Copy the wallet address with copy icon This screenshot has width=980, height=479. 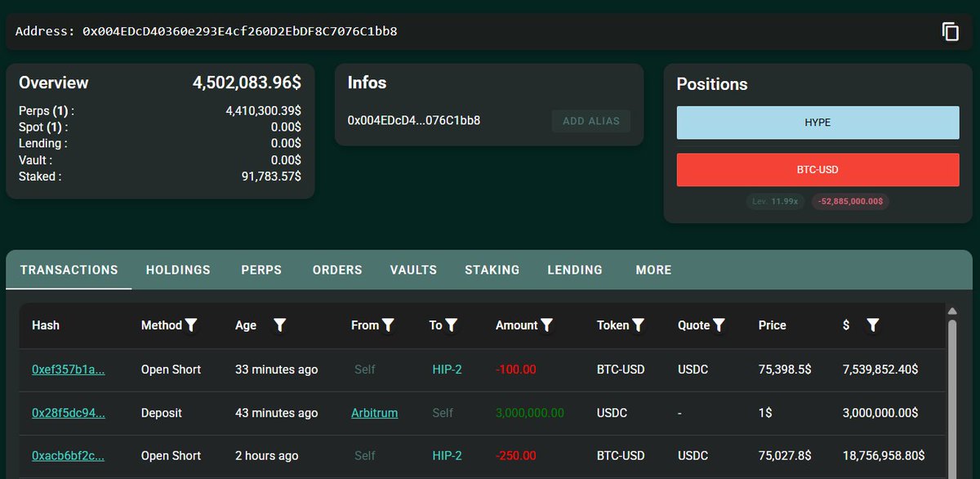(x=950, y=32)
